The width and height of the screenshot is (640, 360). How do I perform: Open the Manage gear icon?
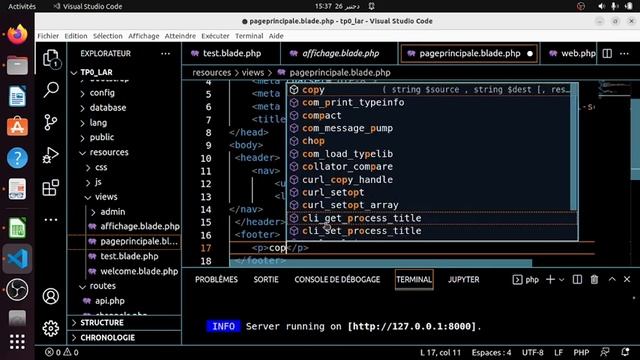[x=51, y=328]
